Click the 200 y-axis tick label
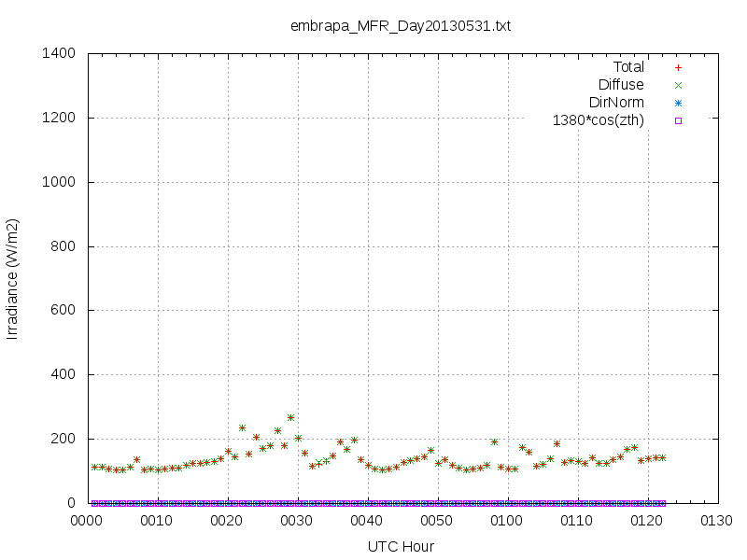The height and width of the screenshot is (560, 747). click(x=63, y=439)
